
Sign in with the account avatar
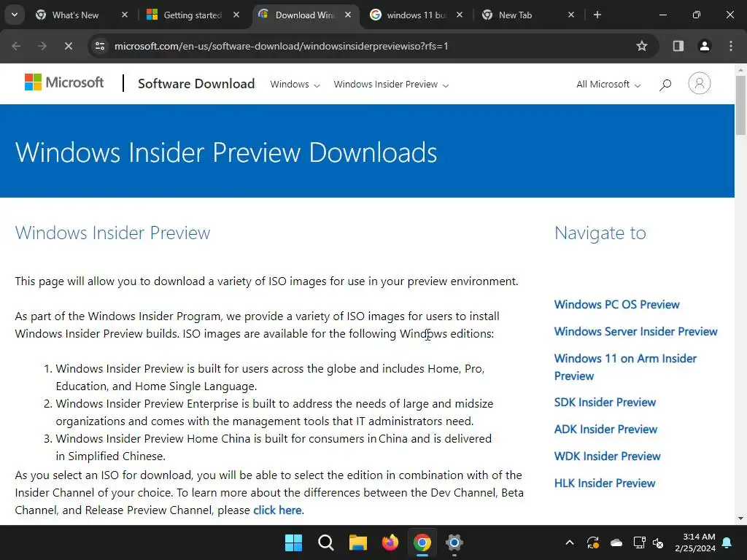click(x=699, y=83)
